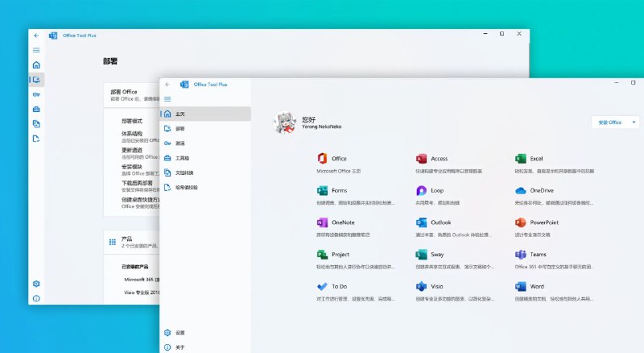This screenshot has width=644, height=353.
Task: Click the OneDrive cloud icon
Action: click(521, 190)
